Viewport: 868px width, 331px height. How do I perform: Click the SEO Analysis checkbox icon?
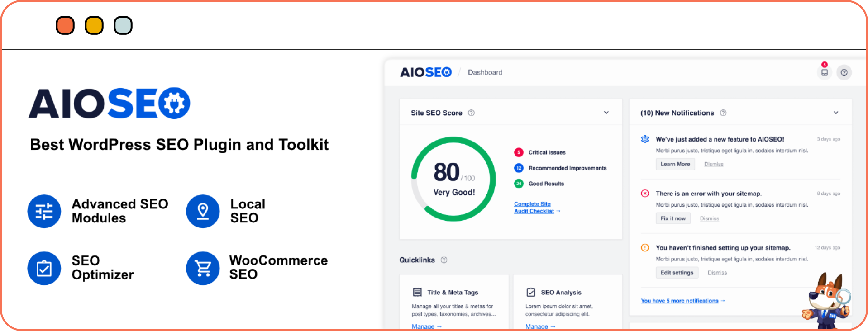[531, 293]
